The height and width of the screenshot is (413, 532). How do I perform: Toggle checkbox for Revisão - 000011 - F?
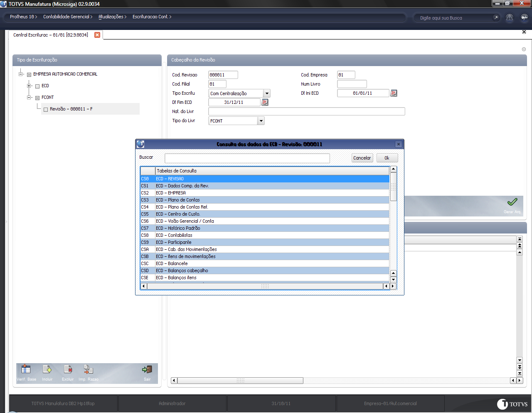pos(46,110)
